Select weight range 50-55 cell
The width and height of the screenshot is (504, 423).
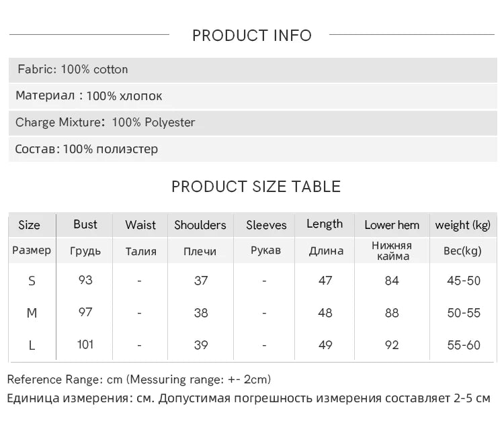[x=464, y=313]
